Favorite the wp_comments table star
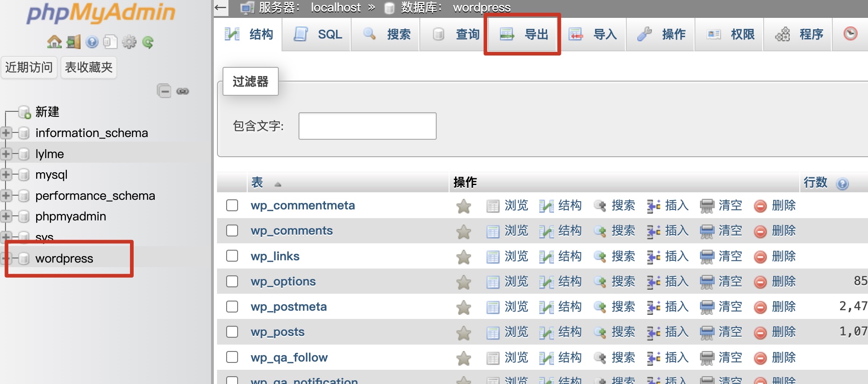The height and width of the screenshot is (384, 868). pos(464,231)
